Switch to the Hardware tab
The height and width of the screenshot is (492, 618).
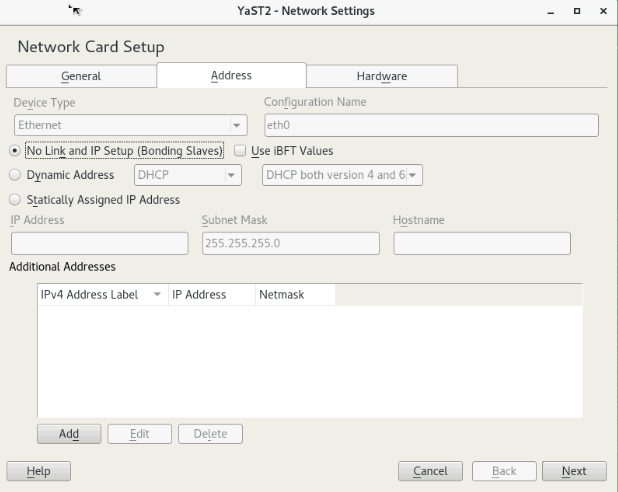coord(382,76)
